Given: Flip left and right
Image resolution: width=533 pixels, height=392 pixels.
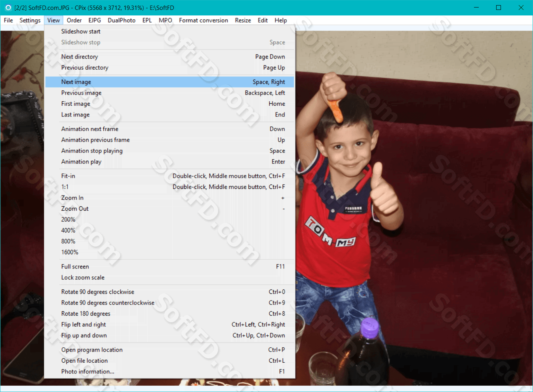Looking at the screenshot, I should 169,325.
